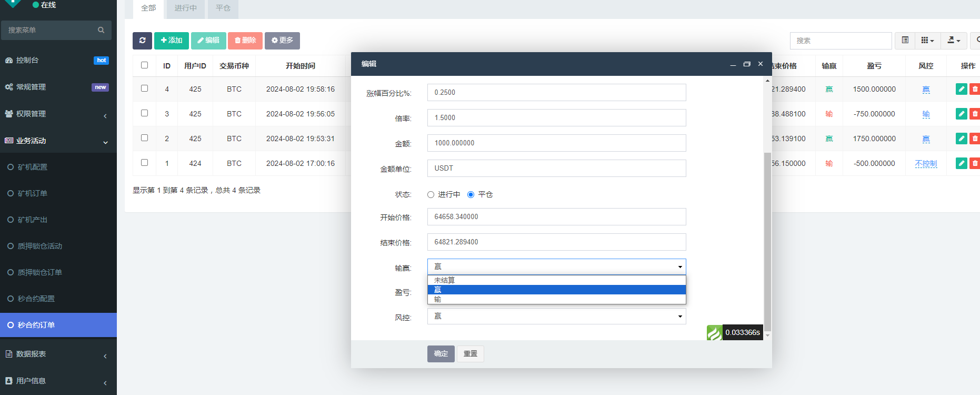Screen dimensions: 980x395
Task: Open the 风控 dropdown in dialog
Action: pos(556,317)
